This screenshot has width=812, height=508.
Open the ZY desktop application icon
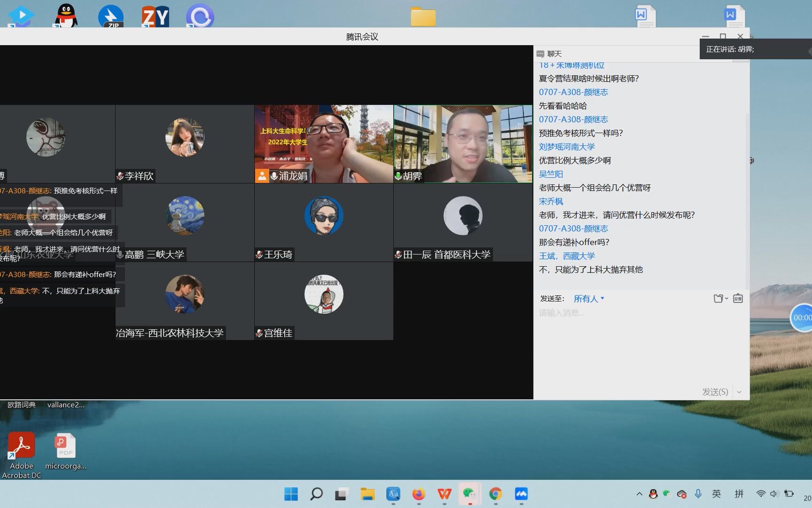tap(156, 16)
